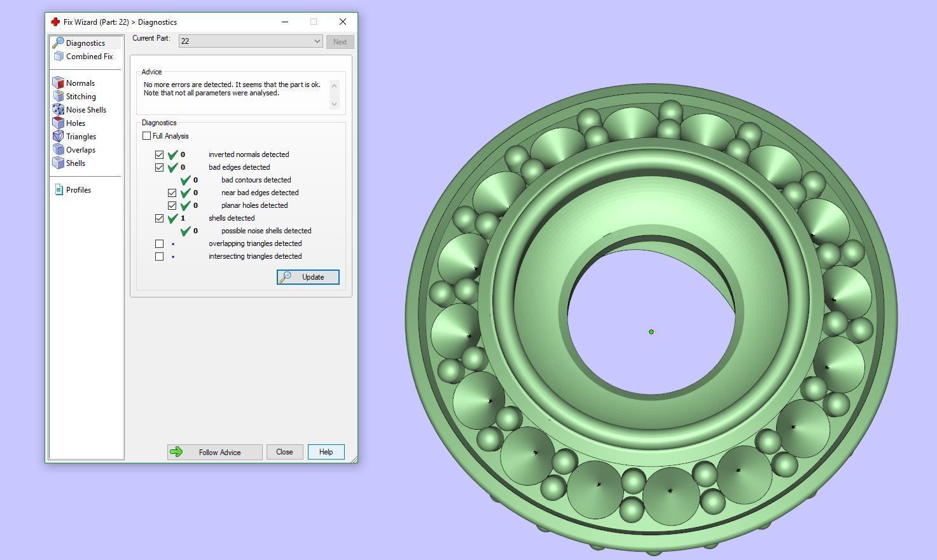Go to Noise Shells page label

click(x=86, y=110)
